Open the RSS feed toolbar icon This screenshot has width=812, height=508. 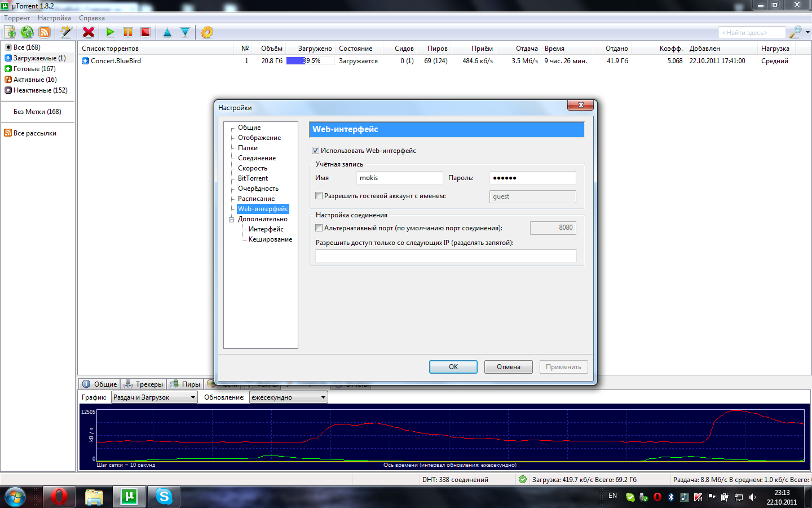click(x=45, y=32)
